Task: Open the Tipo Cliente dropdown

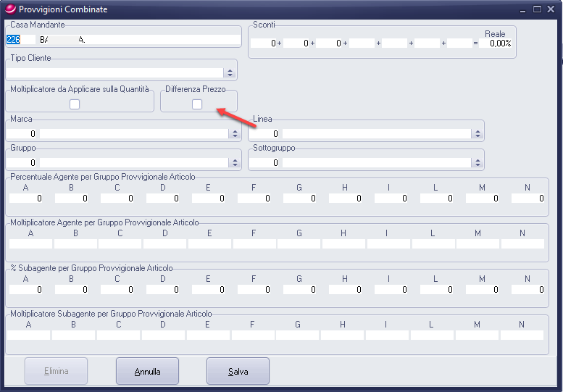Action: (230, 72)
